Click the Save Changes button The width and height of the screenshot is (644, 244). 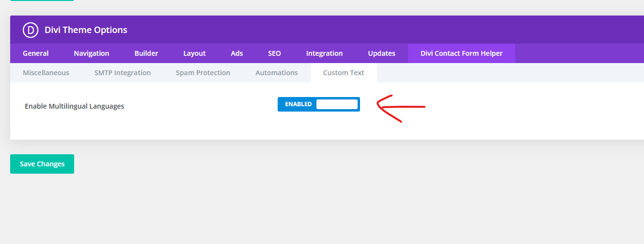click(x=42, y=164)
